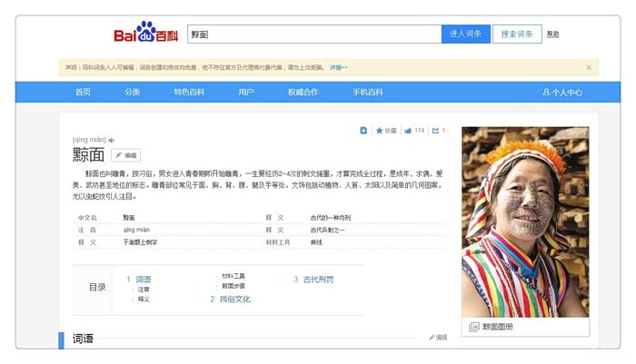
Task: Open the 权威合作 navigation tab
Action: click(x=303, y=92)
